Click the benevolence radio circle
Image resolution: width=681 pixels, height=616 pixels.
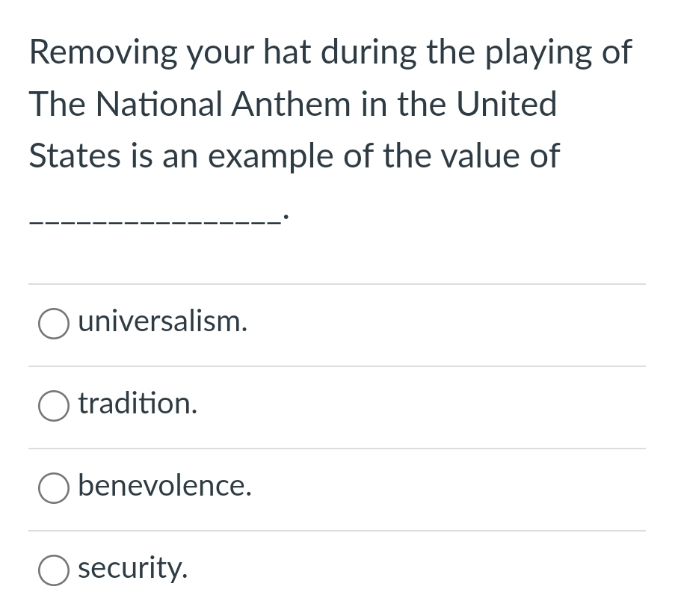pos(53,488)
